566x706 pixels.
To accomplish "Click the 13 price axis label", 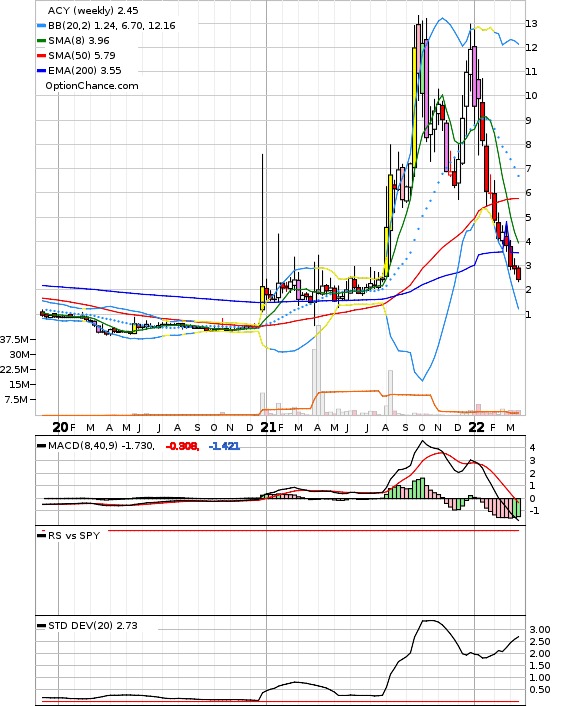I will coord(531,23).
